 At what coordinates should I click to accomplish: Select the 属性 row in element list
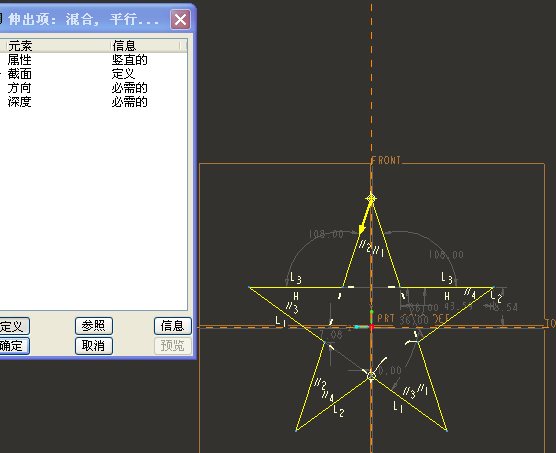pos(94,60)
